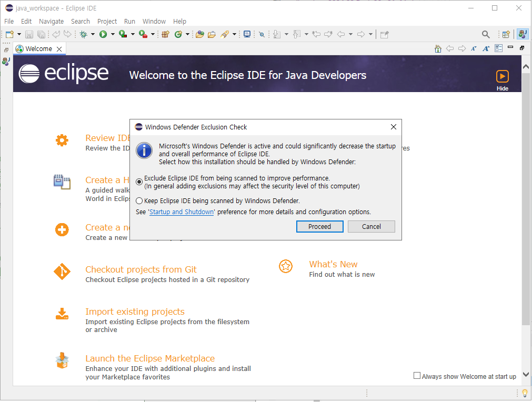The width and height of the screenshot is (532, 402).
Task: Open the Startup and Shutdown link
Action: [182, 212]
